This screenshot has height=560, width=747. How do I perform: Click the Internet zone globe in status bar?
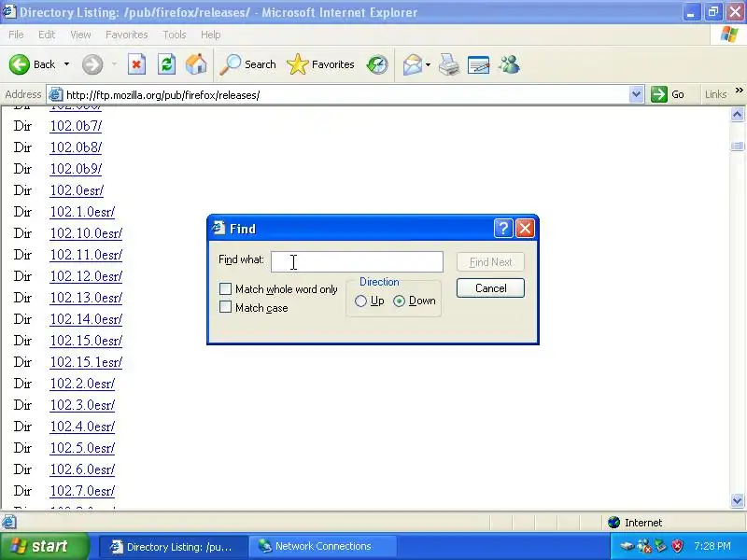613,523
